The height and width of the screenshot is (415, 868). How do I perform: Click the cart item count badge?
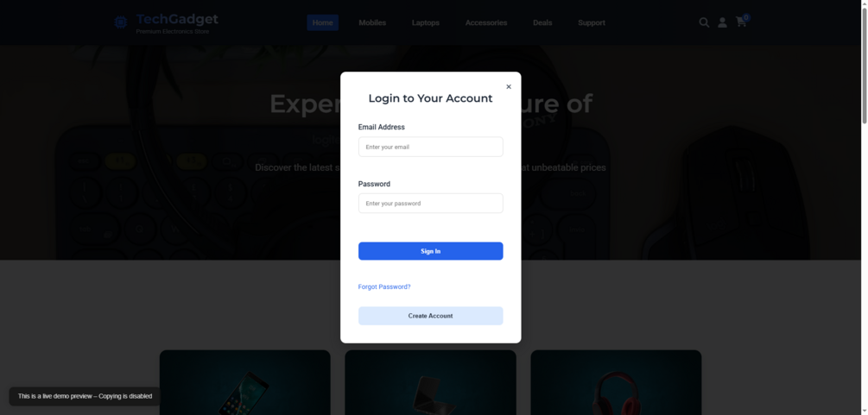[746, 18]
